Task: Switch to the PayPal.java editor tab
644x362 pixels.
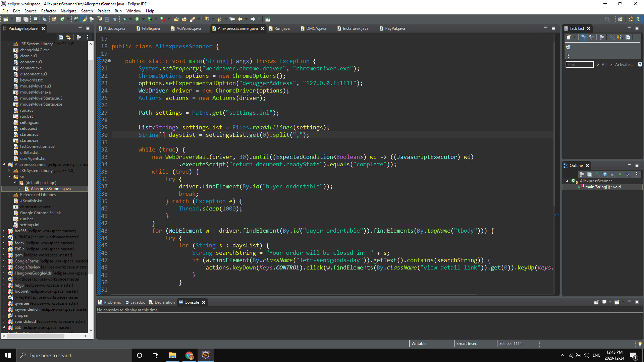Action: coord(395,28)
